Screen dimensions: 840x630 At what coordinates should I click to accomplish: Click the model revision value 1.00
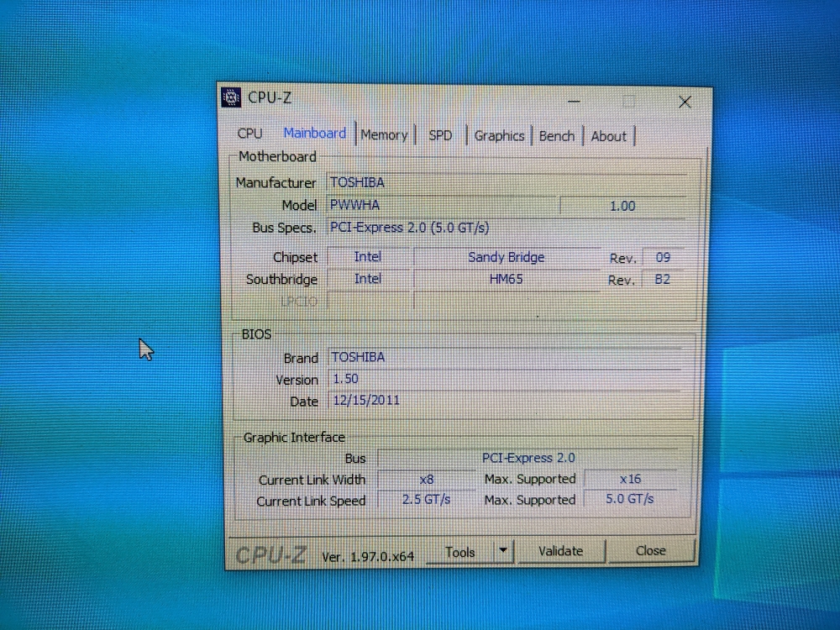pos(622,207)
